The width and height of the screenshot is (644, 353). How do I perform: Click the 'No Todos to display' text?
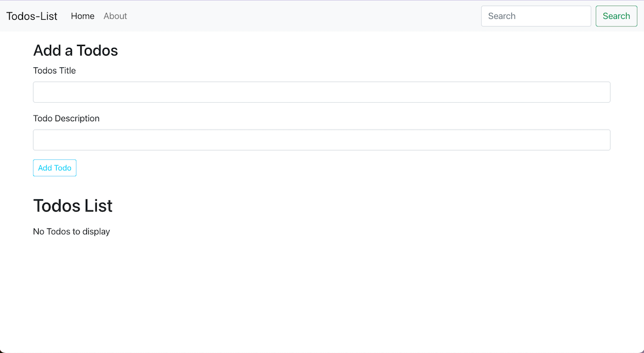71,232
